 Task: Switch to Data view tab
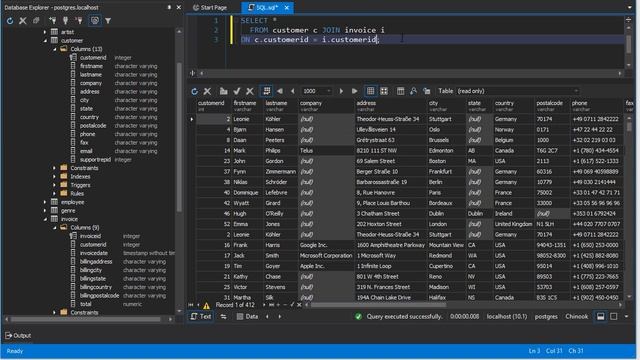coord(247,316)
